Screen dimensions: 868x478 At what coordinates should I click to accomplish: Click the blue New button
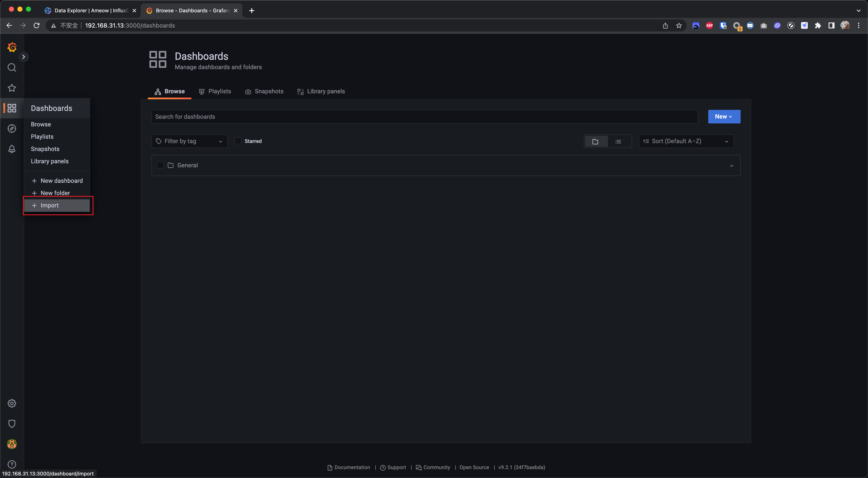click(x=724, y=117)
